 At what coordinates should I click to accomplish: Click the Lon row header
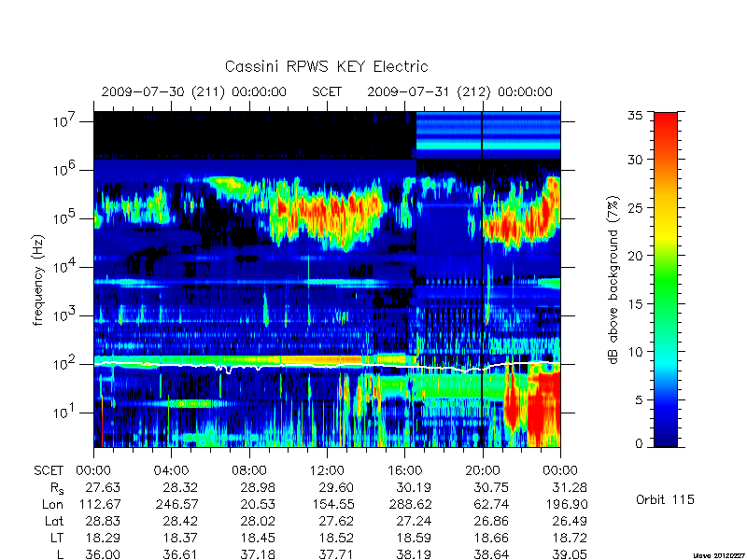(x=52, y=504)
